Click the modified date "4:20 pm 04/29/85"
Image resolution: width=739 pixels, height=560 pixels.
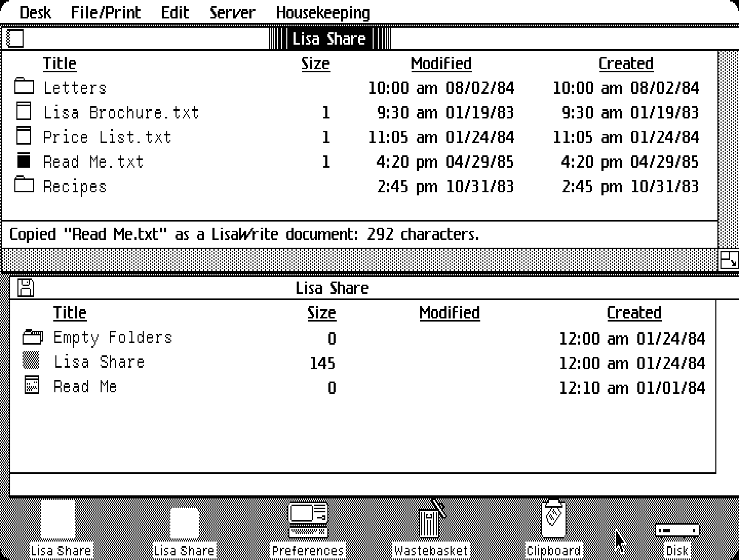pyautogui.click(x=445, y=162)
